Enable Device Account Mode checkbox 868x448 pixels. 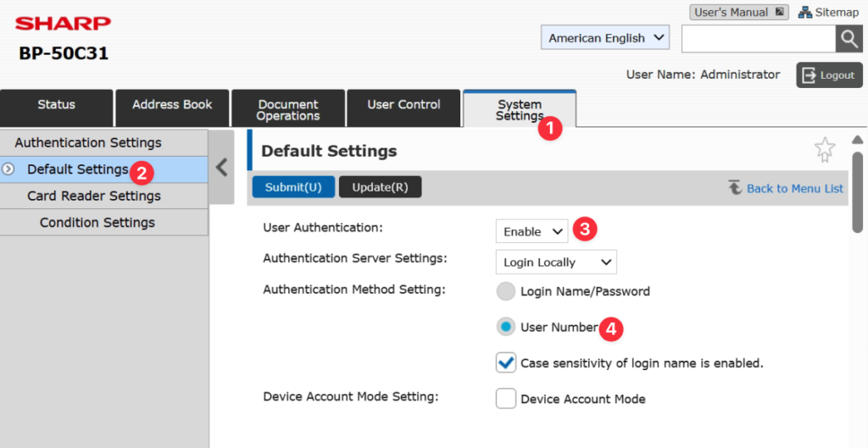(x=505, y=399)
